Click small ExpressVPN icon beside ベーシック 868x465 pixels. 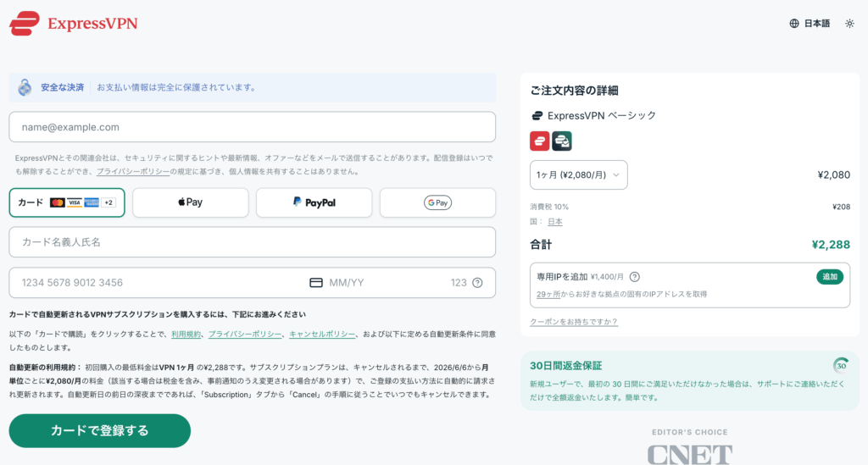pyautogui.click(x=537, y=115)
